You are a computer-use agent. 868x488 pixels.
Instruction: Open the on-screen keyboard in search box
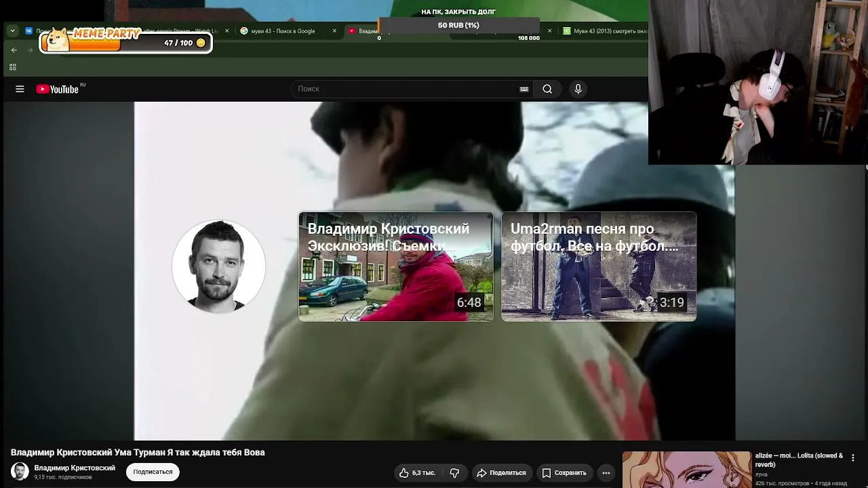(524, 89)
